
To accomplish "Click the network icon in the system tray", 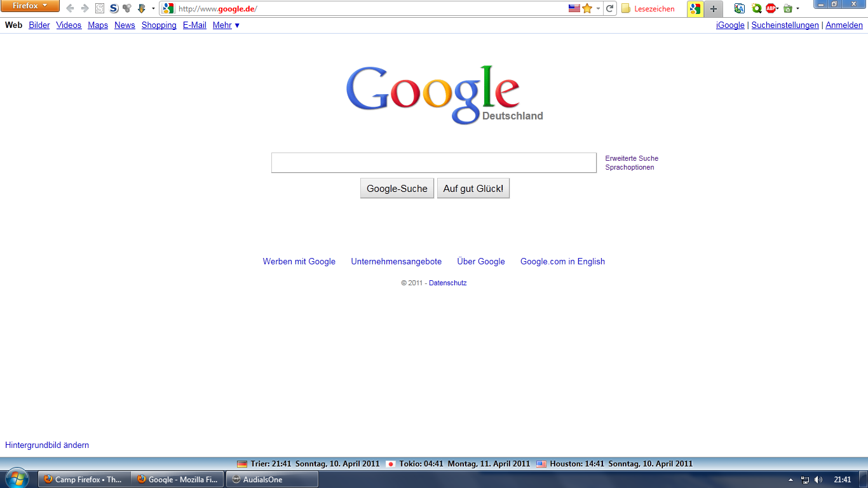I will click(805, 480).
